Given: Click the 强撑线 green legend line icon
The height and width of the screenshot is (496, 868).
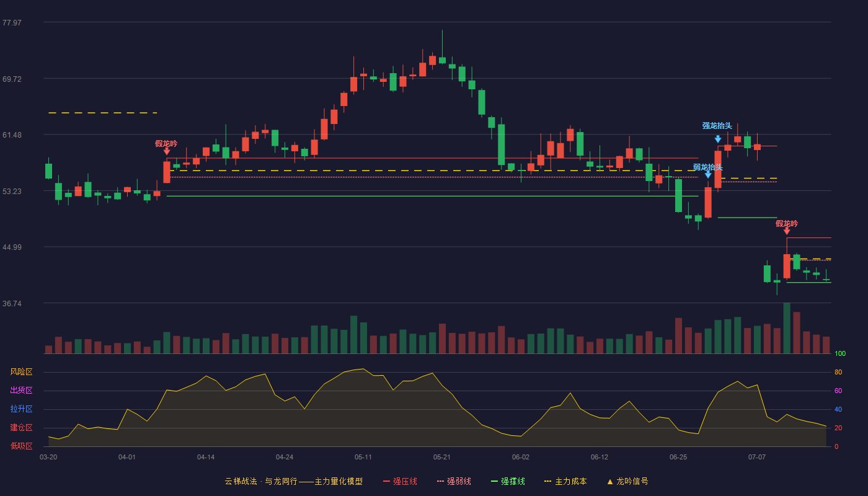Looking at the screenshot, I should coord(494,481).
